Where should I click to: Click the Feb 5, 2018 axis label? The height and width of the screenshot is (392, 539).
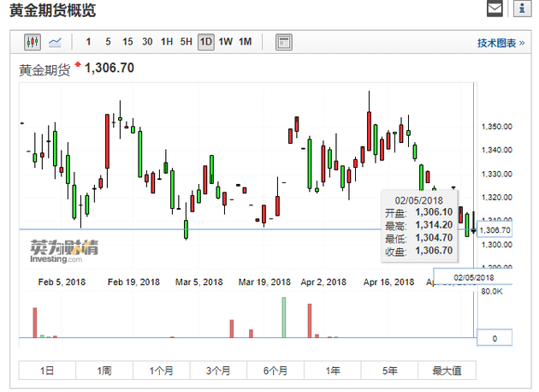(x=62, y=282)
